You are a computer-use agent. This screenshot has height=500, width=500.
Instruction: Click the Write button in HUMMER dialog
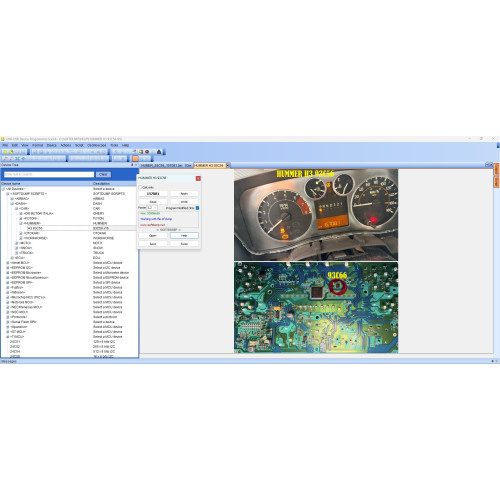pyautogui.click(x=184, y=202)
